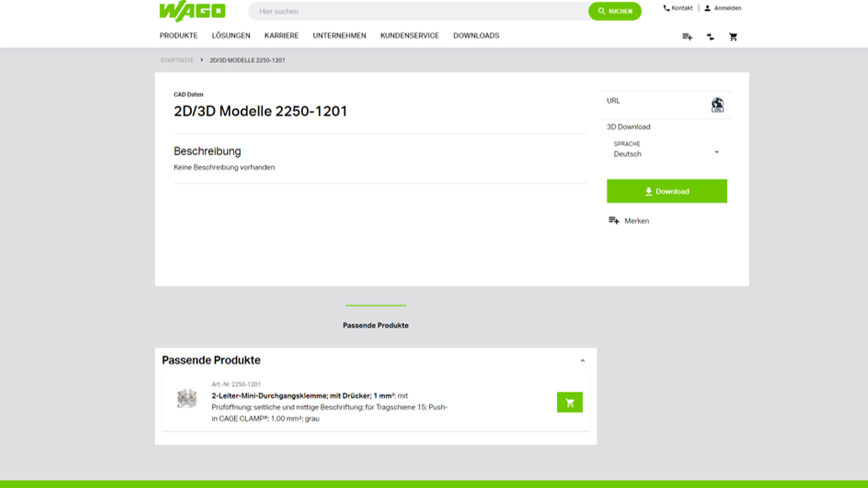Select the Passende Produkte tab
868x488 pixels.
pyautogui.click(x=376, y=325)
